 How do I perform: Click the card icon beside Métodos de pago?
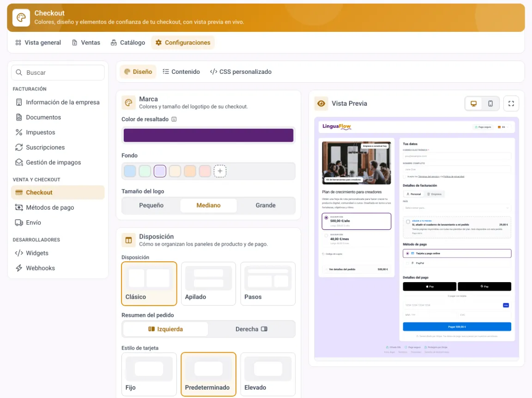pyautogui.click(x=19, y=207)
